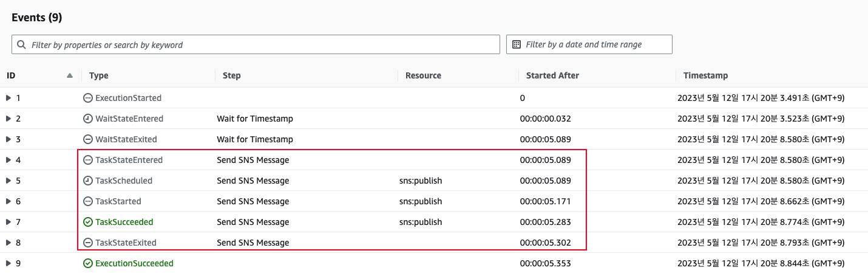868x273 pixels.
Task: Focus the keyword filter search field
Action: [256, 44]
